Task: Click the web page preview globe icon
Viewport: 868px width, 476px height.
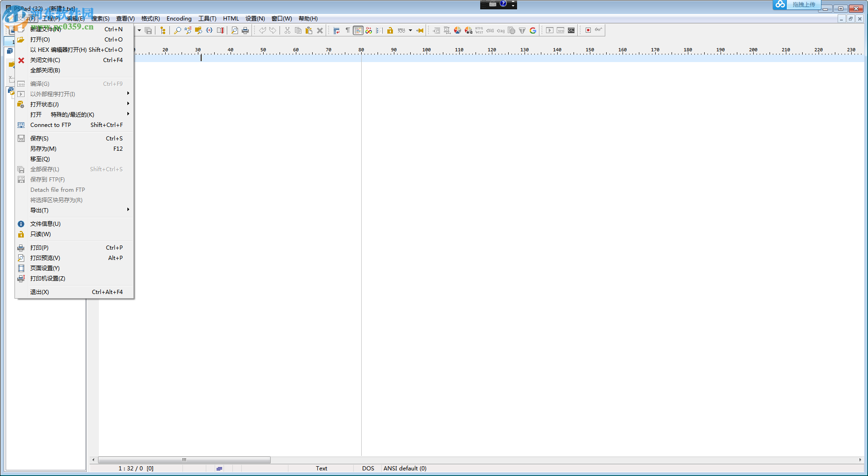Action: tap(511, 31)
